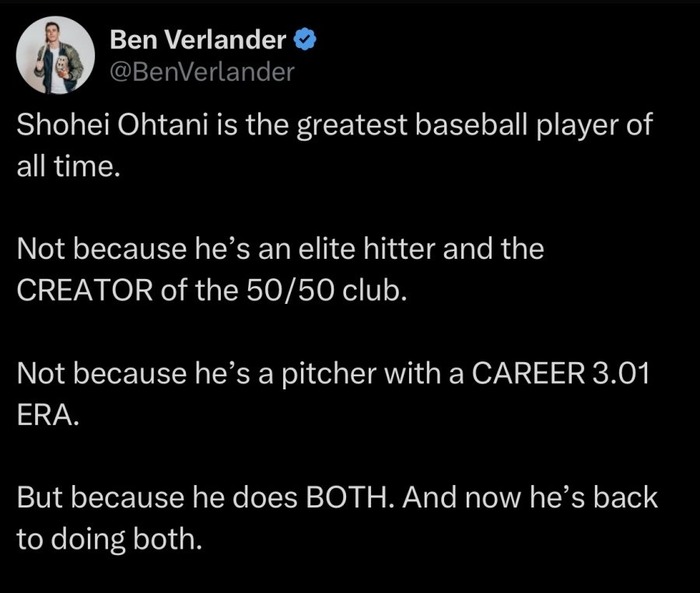Screen dimensions: 700x593
Task: Click the first "Not because" phrase above CREATOR
Action: [101, 248]
